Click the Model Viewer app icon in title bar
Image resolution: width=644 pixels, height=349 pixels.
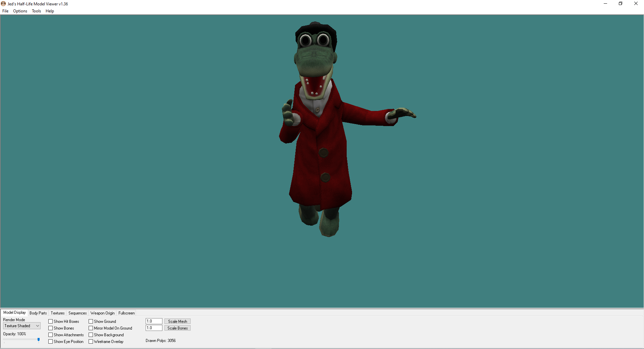tap(3, 4)
